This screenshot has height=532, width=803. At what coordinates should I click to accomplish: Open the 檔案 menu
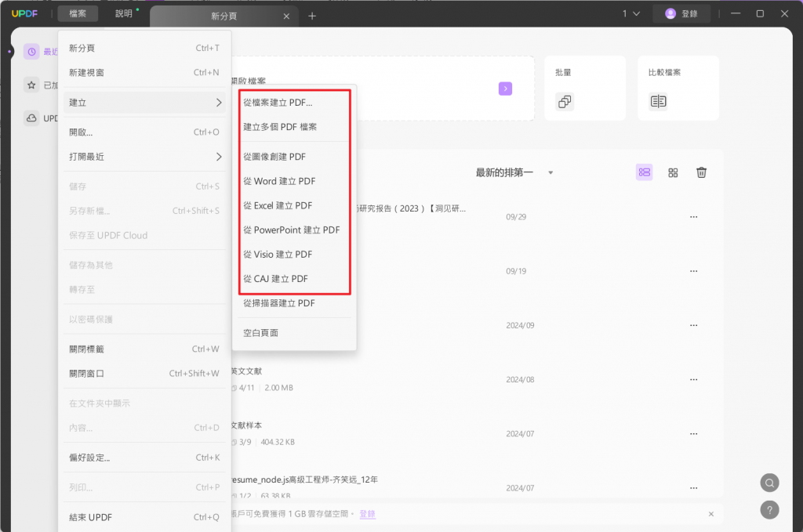[78, 14]
